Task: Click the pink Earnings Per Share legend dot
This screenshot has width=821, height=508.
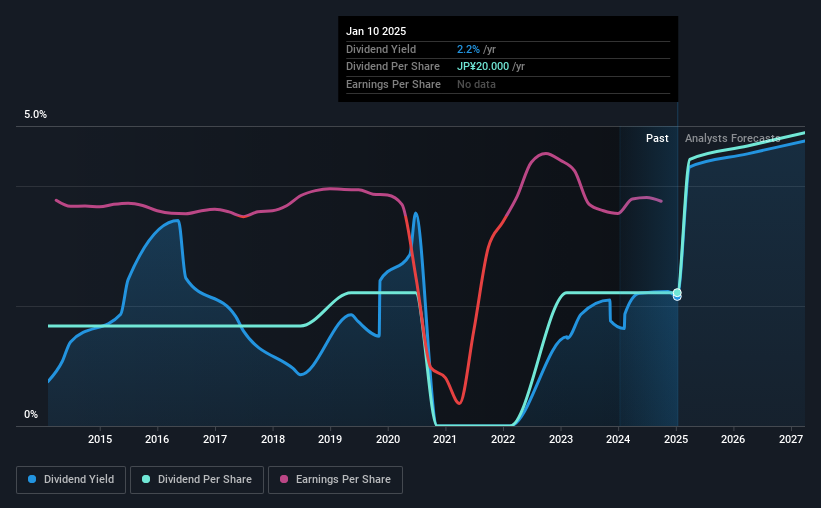Action: (284, 479)
